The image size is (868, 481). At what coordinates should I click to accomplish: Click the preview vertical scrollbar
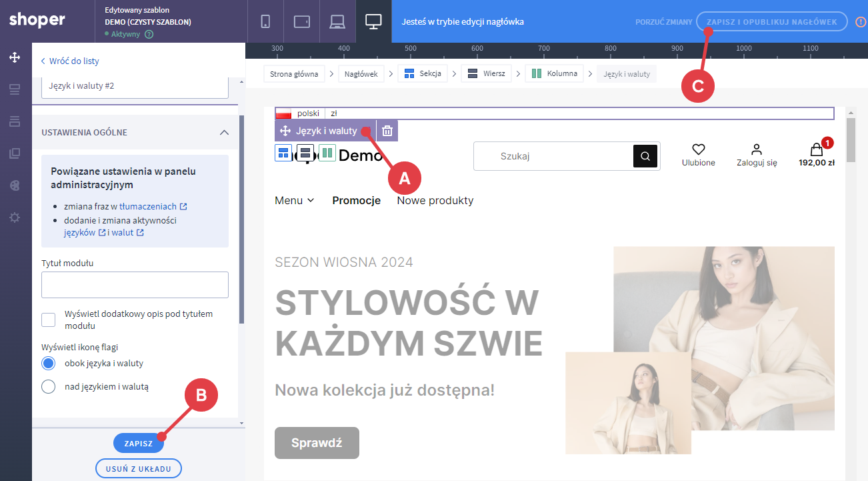[851, 140]
